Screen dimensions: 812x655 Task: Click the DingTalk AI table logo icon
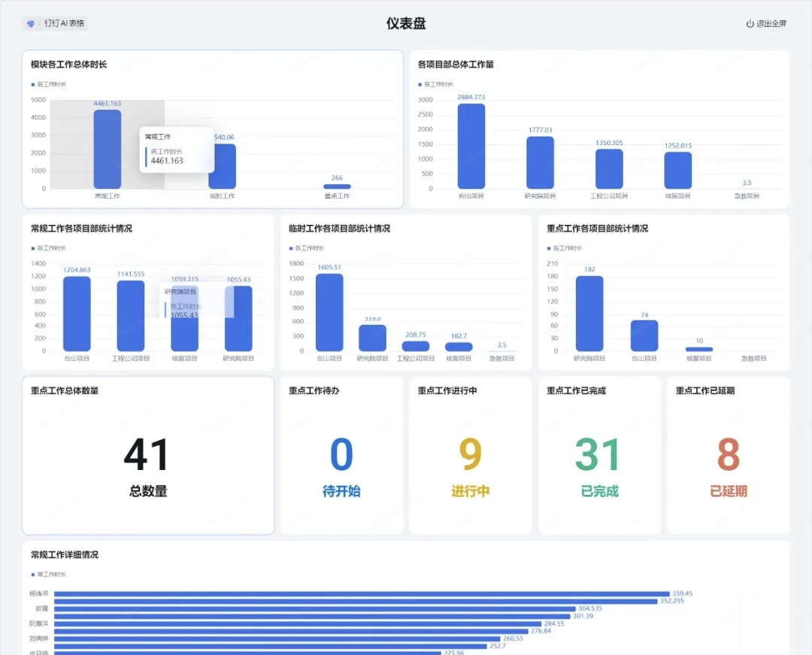coord(31,23)
